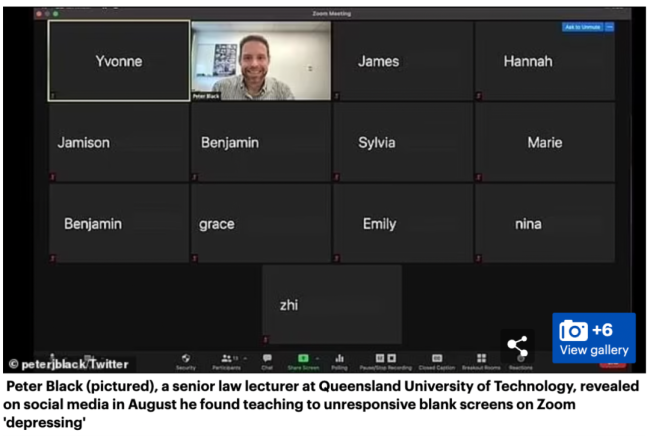
Task: Select Hannah's participant tile
Action: (545, 61)
